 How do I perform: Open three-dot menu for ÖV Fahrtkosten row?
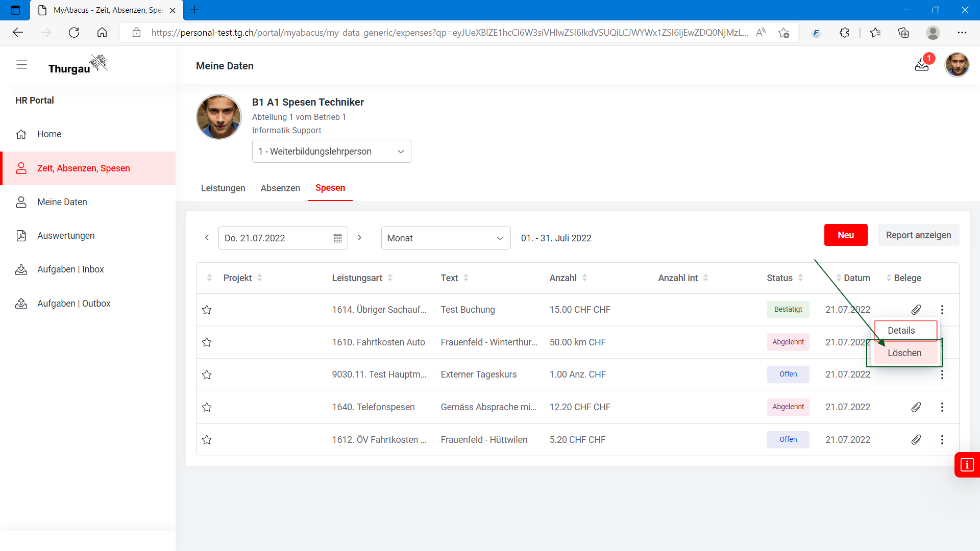point(942,440)
